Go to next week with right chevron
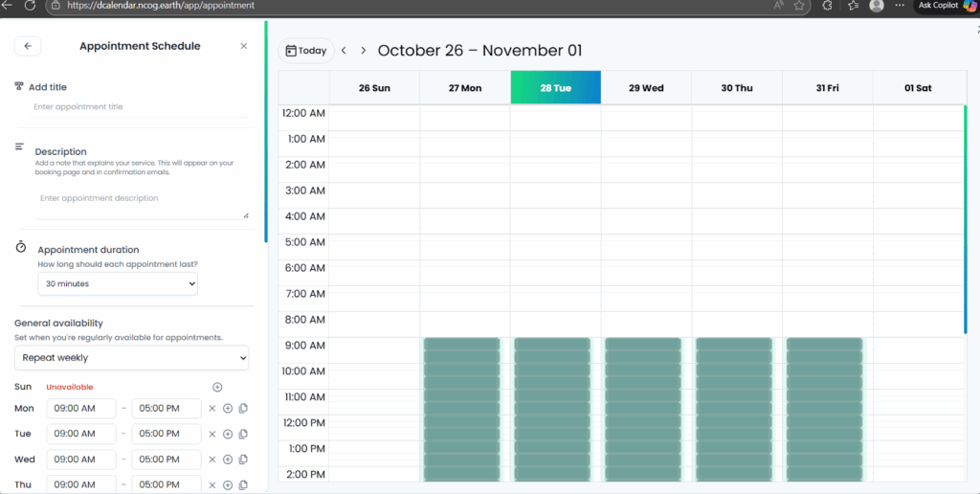 [364, 51]
